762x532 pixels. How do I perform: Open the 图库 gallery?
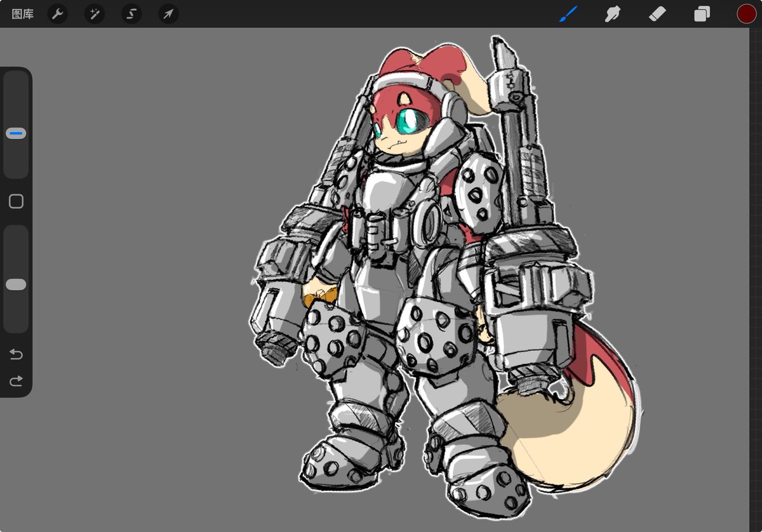tap(23, 14)
